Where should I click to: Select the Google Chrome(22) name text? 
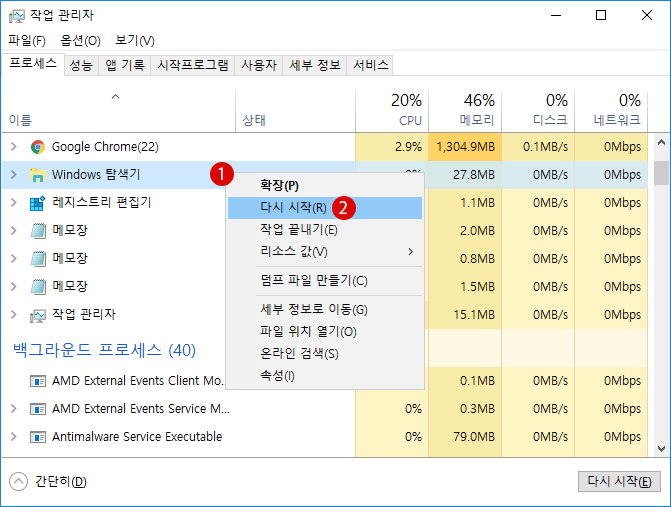point(105,147)
